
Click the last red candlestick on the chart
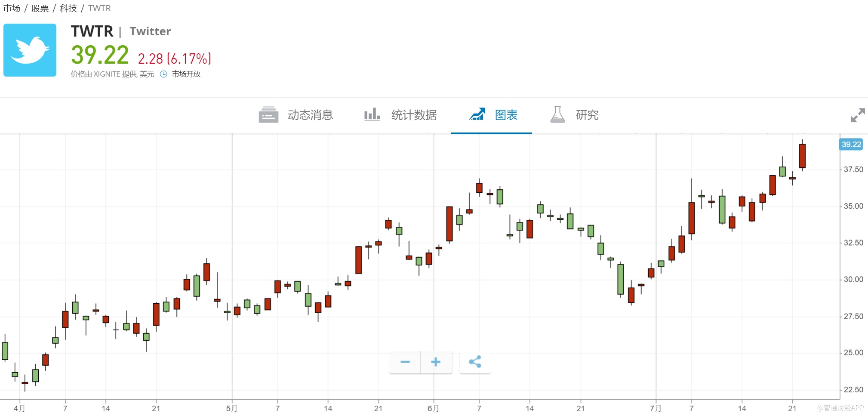click(802, 156)
